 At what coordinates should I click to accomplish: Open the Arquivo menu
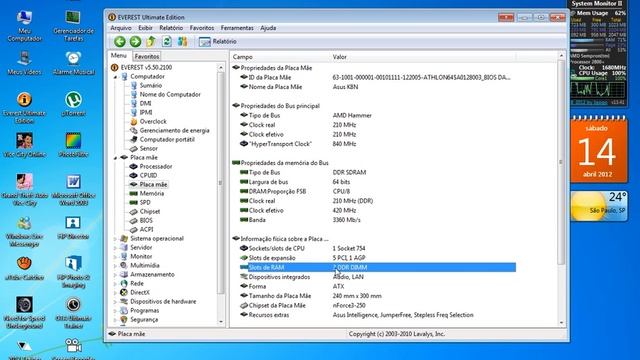(x=121, y=28)
